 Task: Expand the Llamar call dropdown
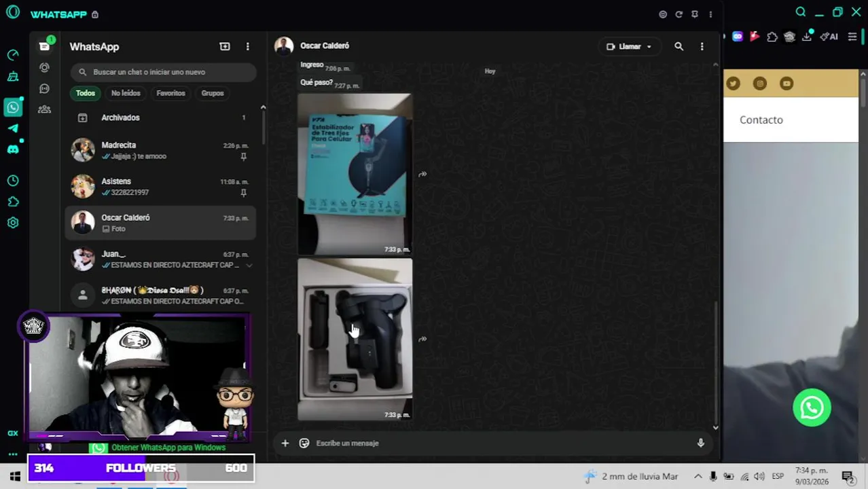649,47
